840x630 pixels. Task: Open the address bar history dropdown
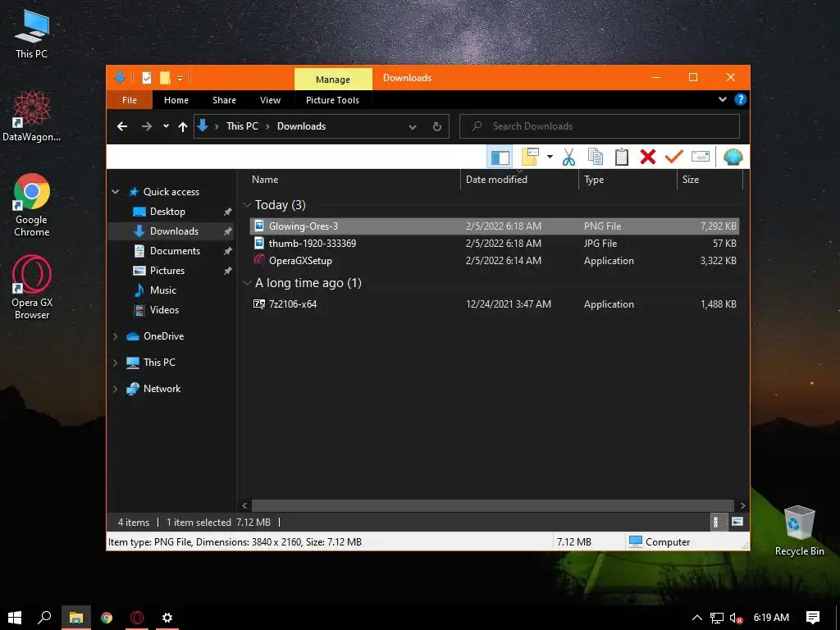click(x=413, y=127)
